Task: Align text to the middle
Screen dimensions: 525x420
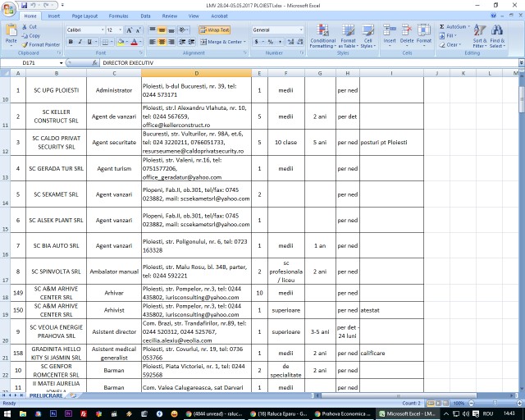Action: click(x=162, y=30)
